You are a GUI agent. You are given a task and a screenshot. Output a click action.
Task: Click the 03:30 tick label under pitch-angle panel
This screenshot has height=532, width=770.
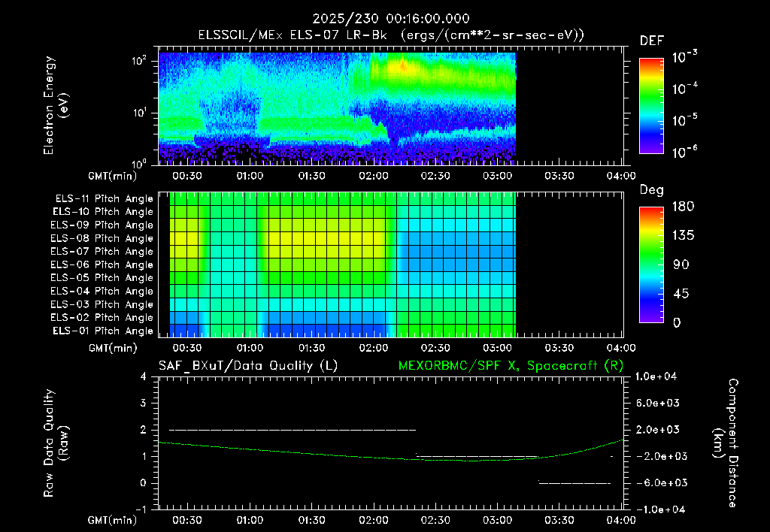(x=559, y=348)
